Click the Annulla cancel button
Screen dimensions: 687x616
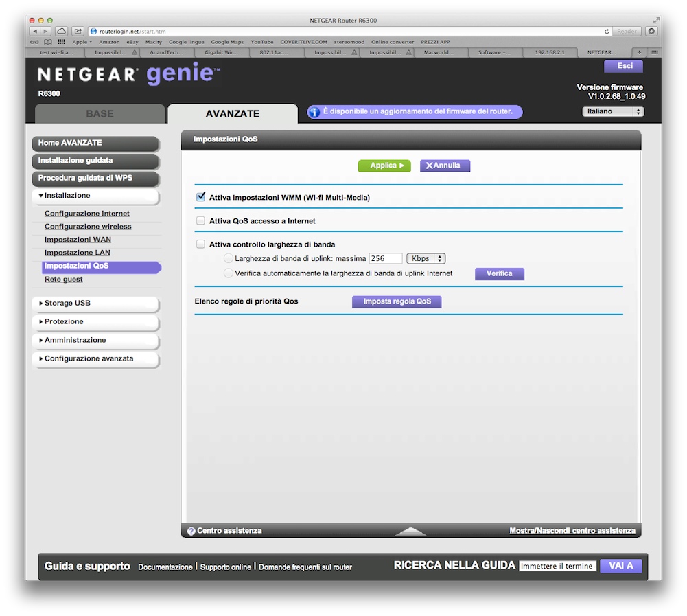(x=445, y=166)
